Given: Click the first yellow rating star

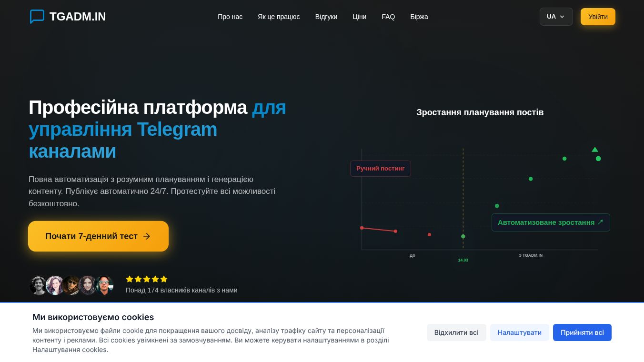Looking at the screenshot, I should (130, 279).
